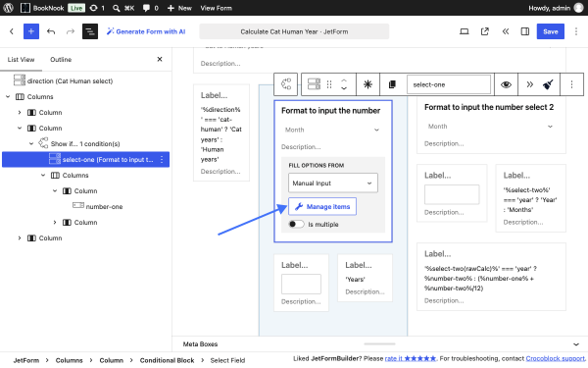Click the Live status badge
Image resolution: width=588 pixels, height=368 pixels.
(x=76, y=8)
